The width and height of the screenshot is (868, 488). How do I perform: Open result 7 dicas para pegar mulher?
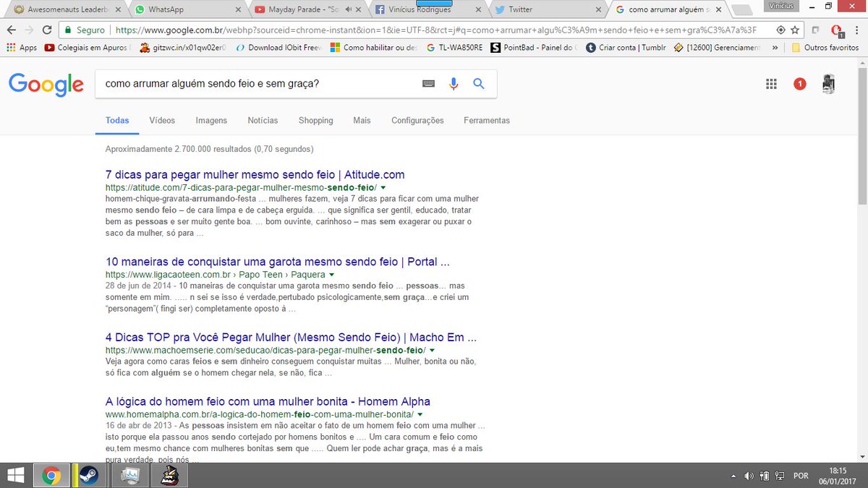[x=255, y=175]
